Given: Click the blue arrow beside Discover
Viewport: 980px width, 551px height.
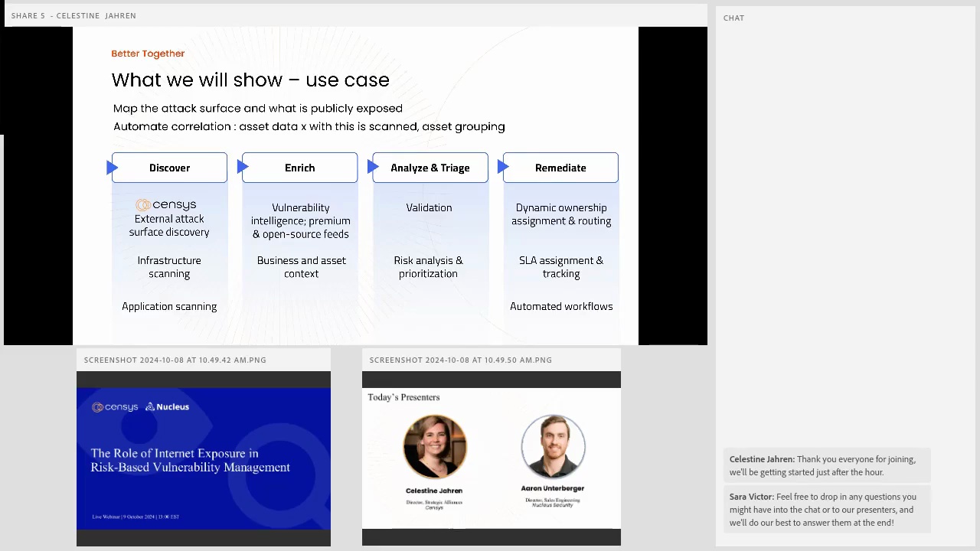Looking at the screenshot, I should [x=112, y=168].
